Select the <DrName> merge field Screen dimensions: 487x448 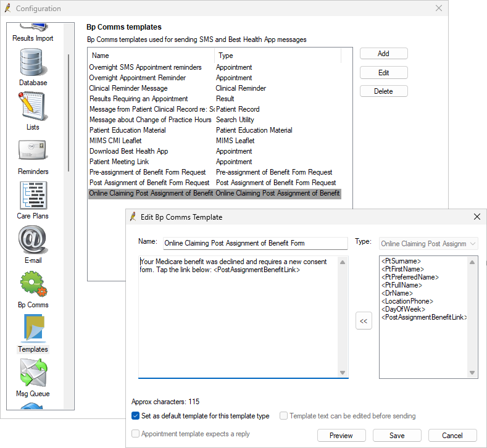point(397,293)
